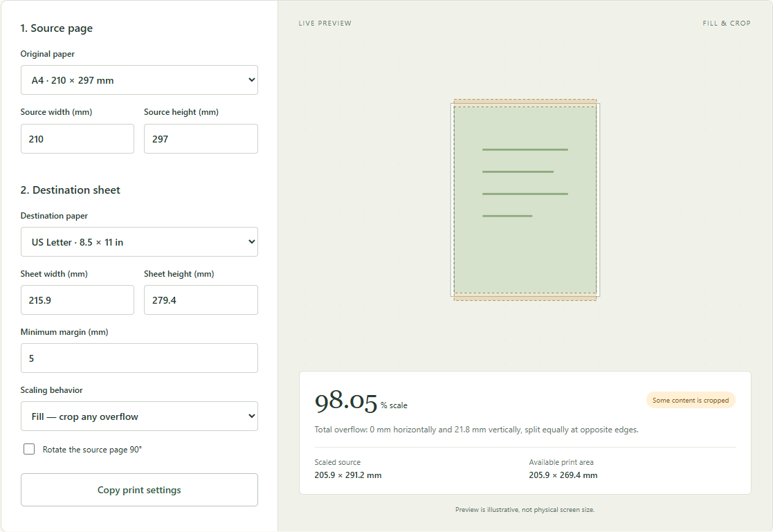Select the '205.9 × 269.4 mm' print area value
This screenshot has height=532, width=773.
point(563,475)
